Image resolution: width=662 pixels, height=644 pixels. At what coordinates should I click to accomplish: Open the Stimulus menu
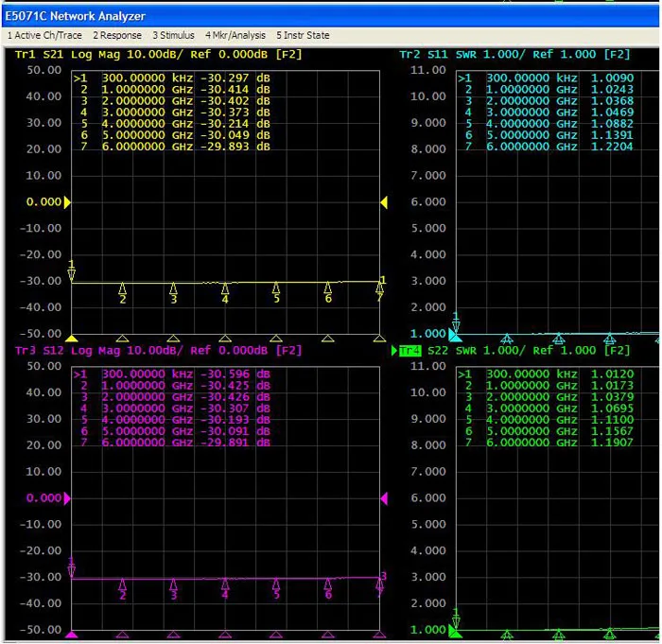[173, 36]
